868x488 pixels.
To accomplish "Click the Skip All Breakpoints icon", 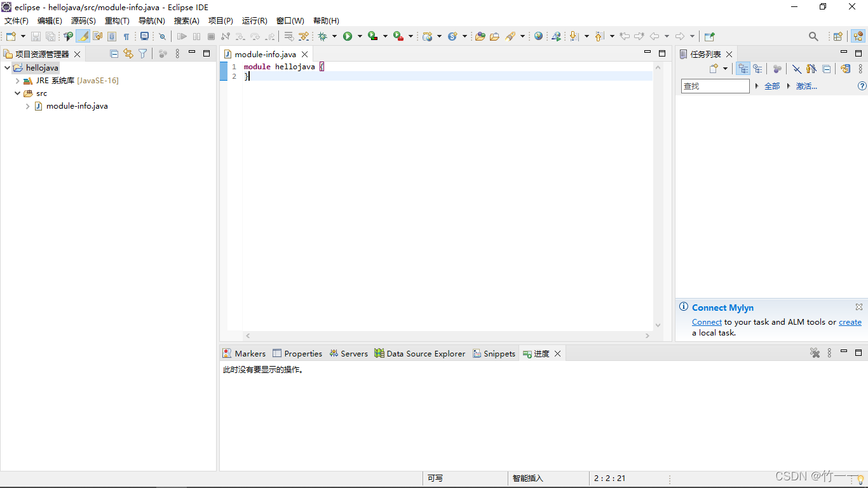I will point(162,36).
